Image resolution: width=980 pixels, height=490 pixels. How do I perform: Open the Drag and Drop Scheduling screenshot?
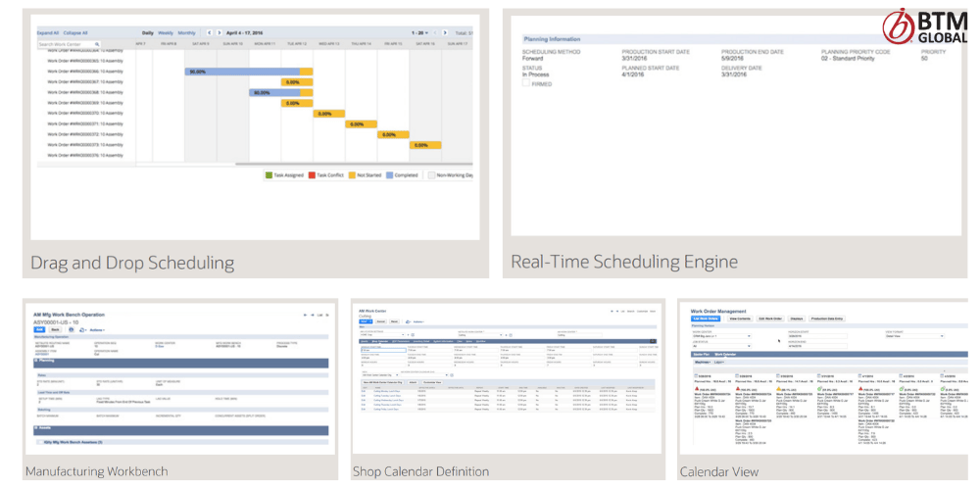pos(255,126)
